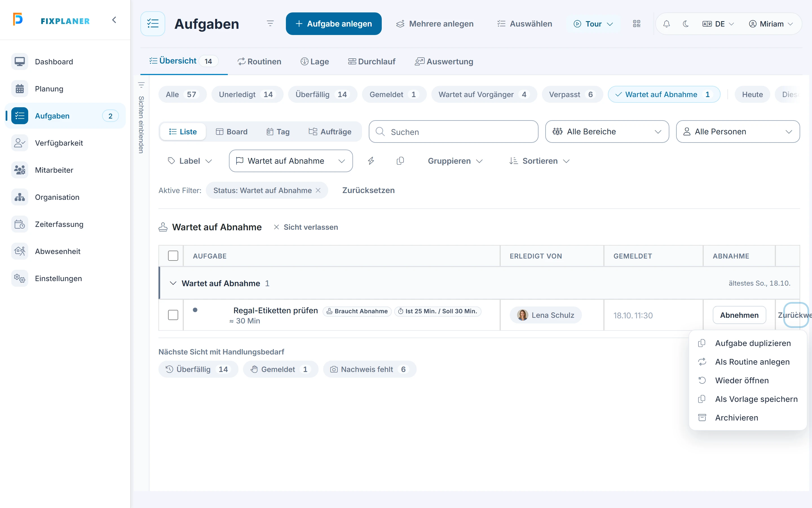The image size is (812, 508).
Task: Click the FixPlaner logo
Action: [51, 20]
